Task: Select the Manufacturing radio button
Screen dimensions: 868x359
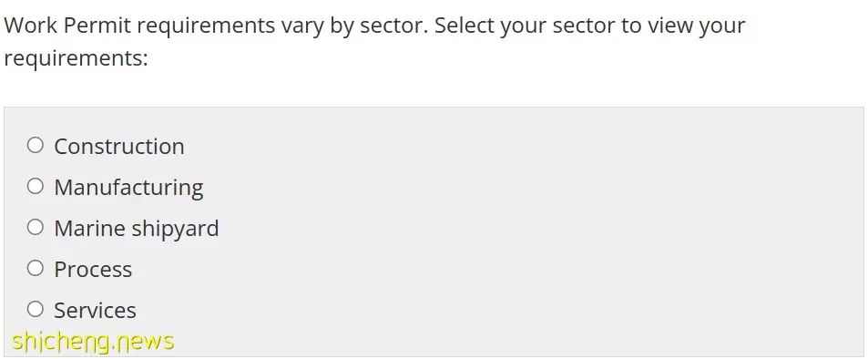Action: coord(36,187)
